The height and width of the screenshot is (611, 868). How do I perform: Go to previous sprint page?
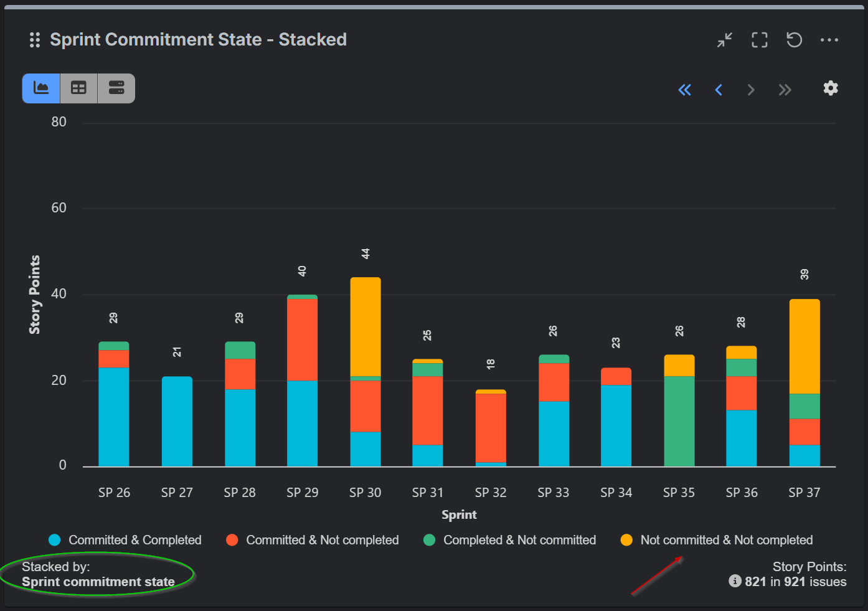719,90
